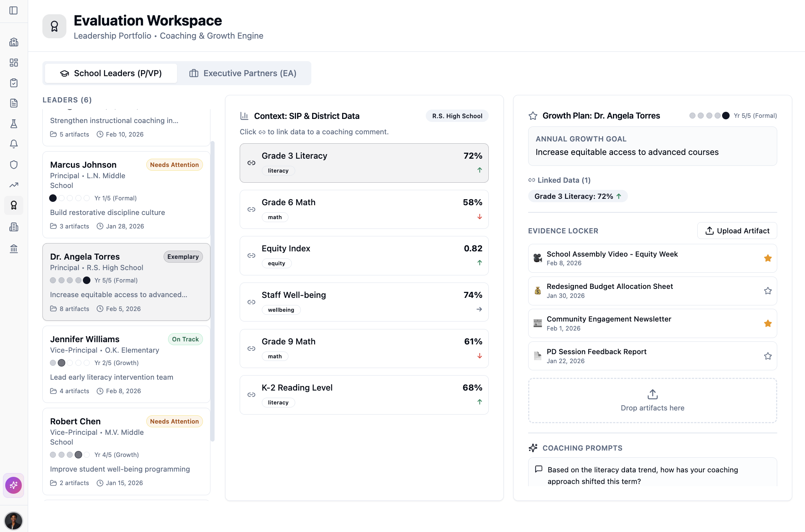805x532 pixels.
Task: Collapse the left navigation panel
Action: pyautogui.click(x=14, y=11)
